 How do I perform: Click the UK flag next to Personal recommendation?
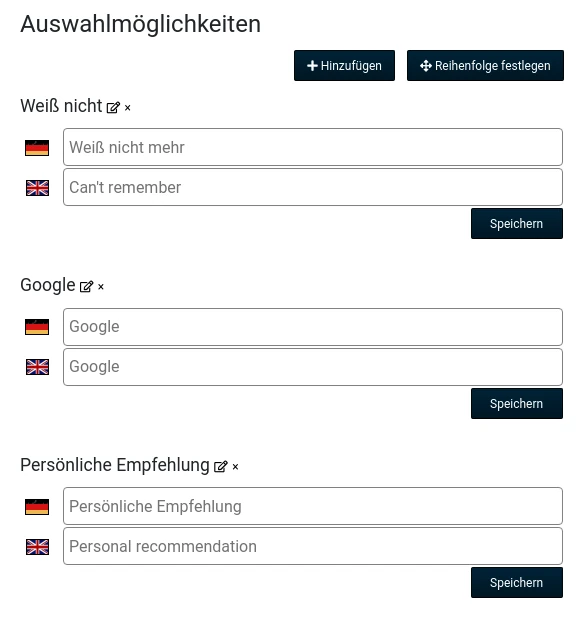pyautogui.click(x=37, y=547)
